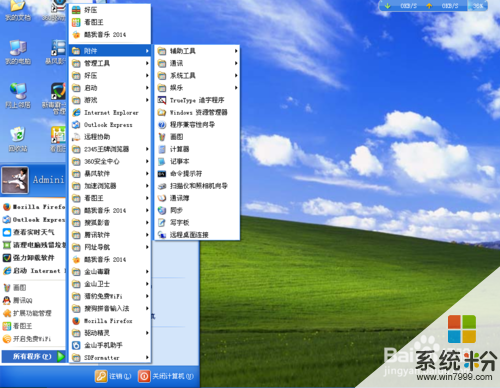500x388 pixels.
Task: Launch 命令提示符 command prompt
Action: click(x=197, y=174)
